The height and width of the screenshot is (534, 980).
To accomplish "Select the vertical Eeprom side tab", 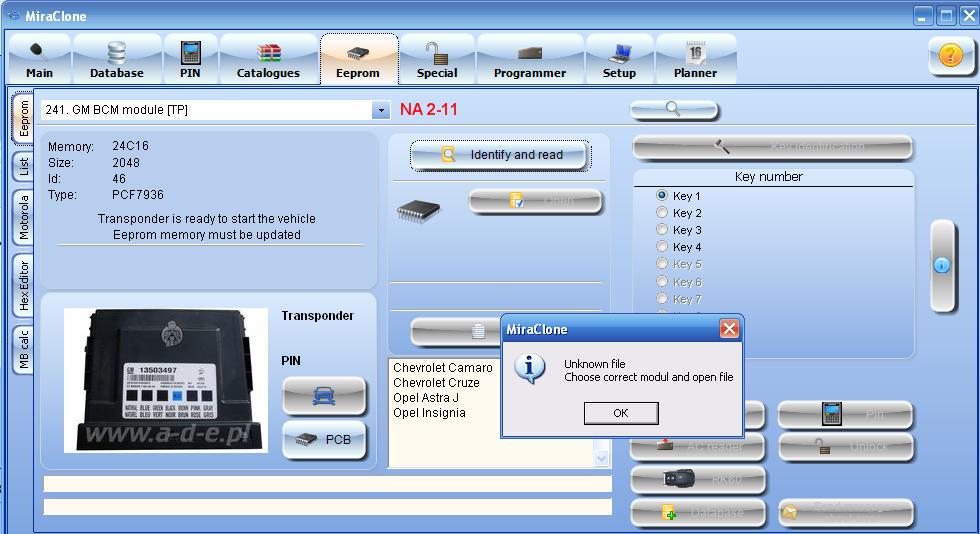I will click(x=23, y=118).
